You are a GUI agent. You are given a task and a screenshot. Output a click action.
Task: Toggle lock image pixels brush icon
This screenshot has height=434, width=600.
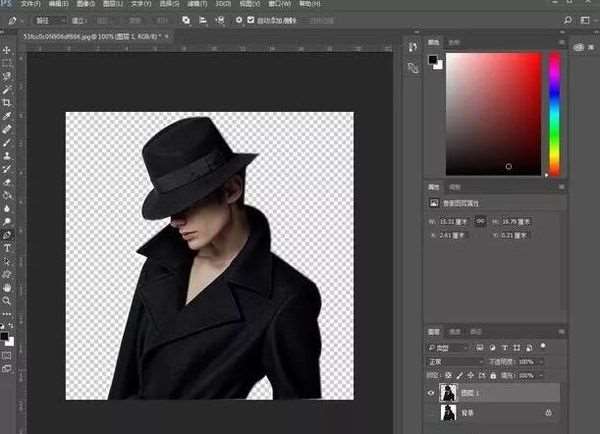point(460,375)
